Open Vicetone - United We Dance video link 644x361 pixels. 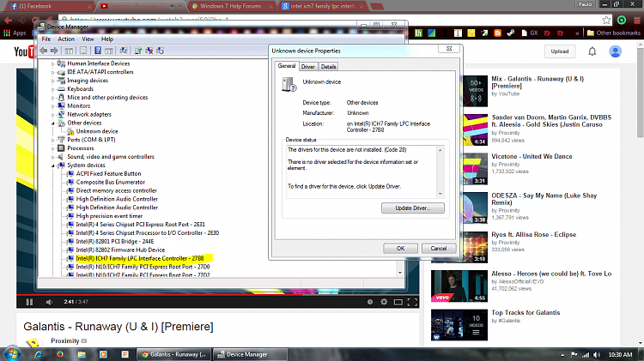click(532, 156)
